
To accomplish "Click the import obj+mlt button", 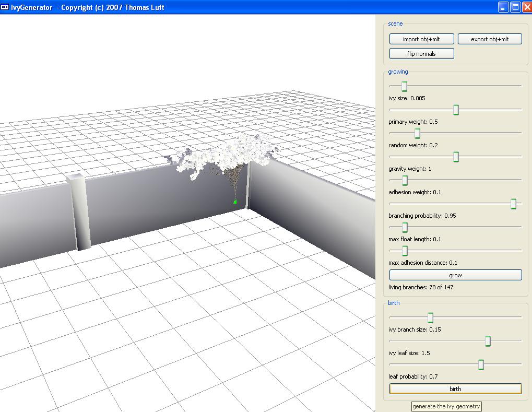I will pos(421,39).
